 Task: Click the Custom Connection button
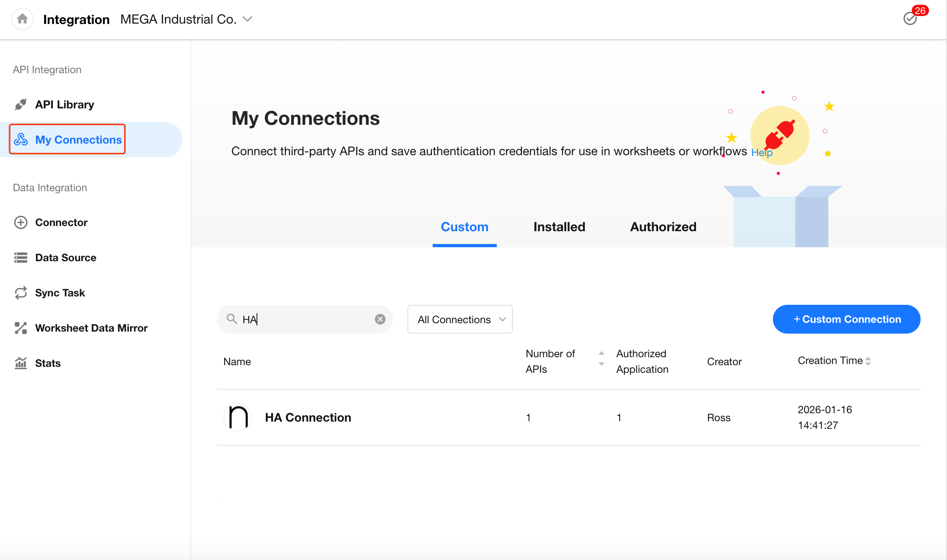coord(846,319)
